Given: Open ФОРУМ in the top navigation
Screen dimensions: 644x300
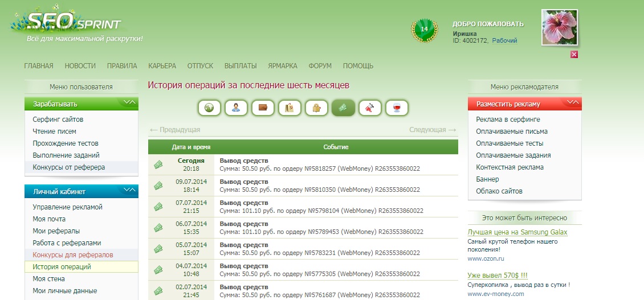Looking at the screenshot, I should click(320, 65).
